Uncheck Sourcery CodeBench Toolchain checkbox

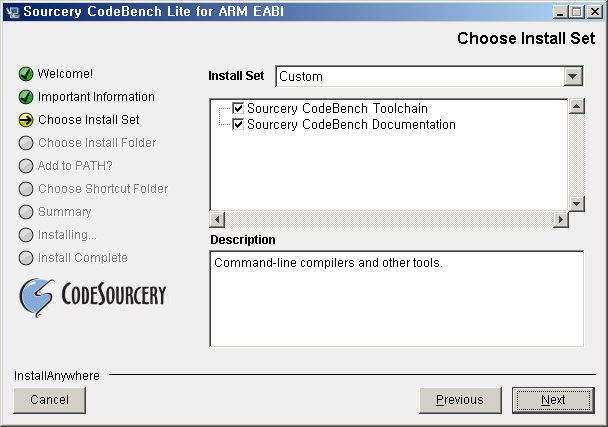[238, 108]
